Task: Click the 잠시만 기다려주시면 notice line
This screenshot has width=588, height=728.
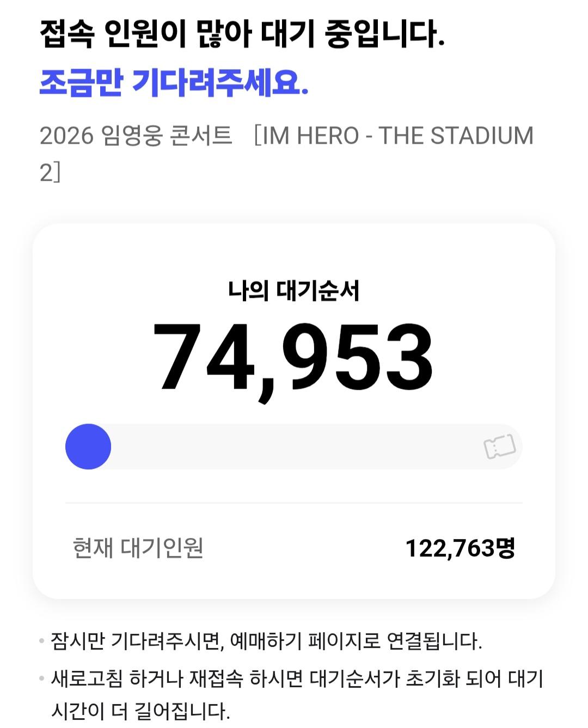Action: pyautogui.click(x=266, y=641)
